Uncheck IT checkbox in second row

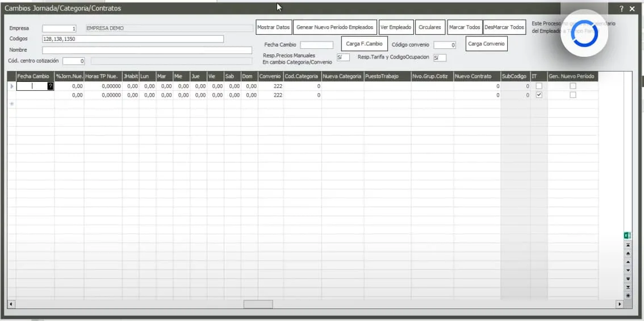click(x=539, y=94)
